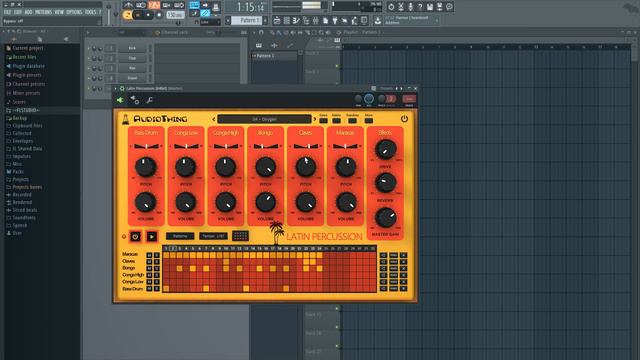Open plugin wrench settings icon
Viewport: 640px width, 360px height.
click(149, 100)
